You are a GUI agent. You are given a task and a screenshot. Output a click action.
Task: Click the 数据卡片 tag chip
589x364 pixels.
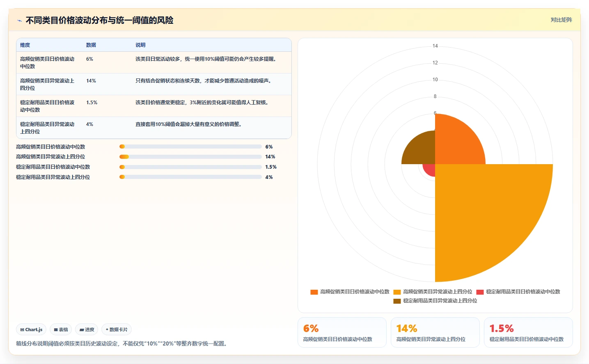tap(117, 330)
